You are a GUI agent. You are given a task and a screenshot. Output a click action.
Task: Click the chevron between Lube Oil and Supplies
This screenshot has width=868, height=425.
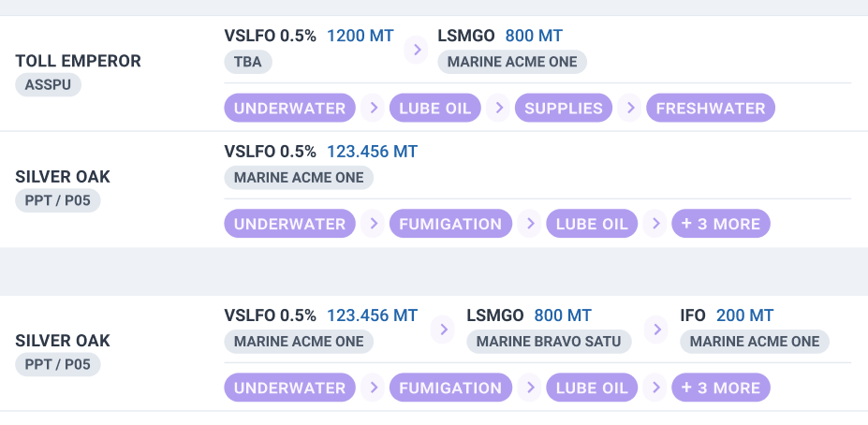pos(498,108)
